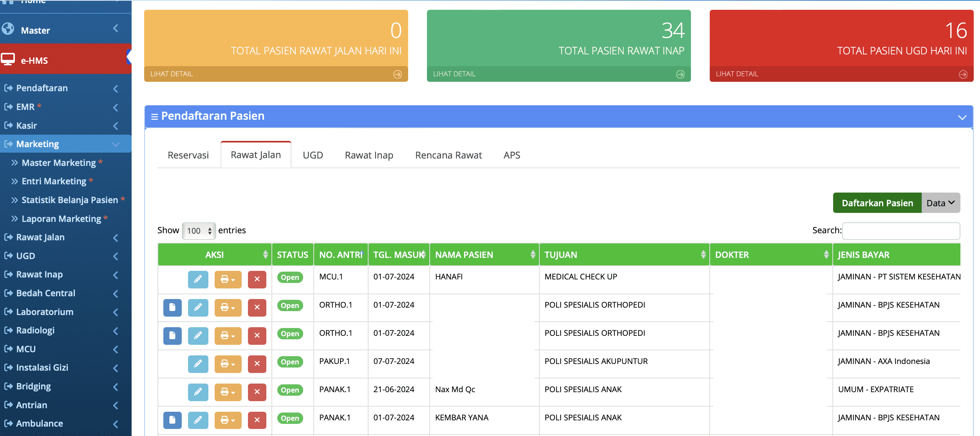Screen dimensions: 980x436
Task: Click edit pencil icon for HANAFI row
Action: pyautogui.click(x=198, y=279)
